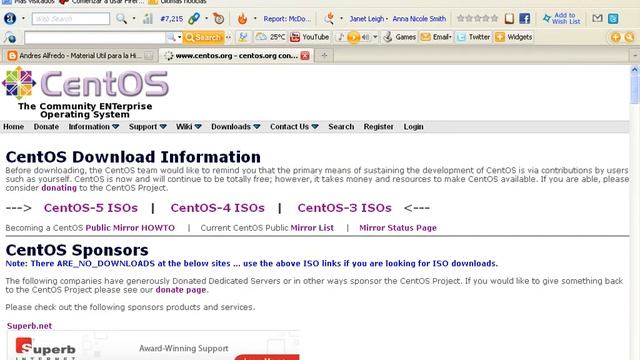
Task: Open the Janet Leigh hot search link
Action: click(367, 19)
